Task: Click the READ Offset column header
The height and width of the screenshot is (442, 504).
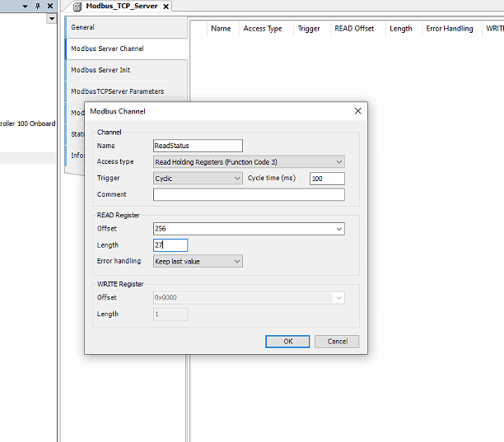Action: 354,29
